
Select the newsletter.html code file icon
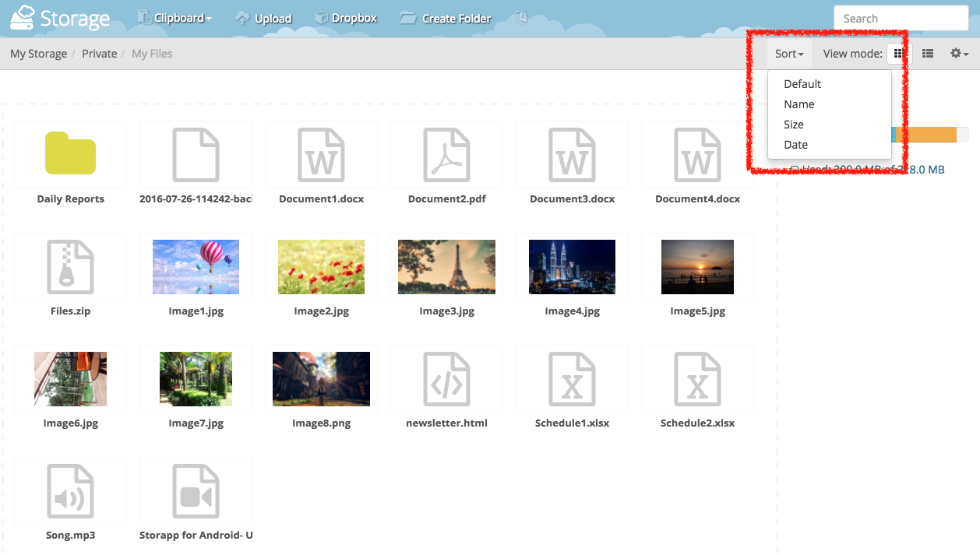point(446,378)
